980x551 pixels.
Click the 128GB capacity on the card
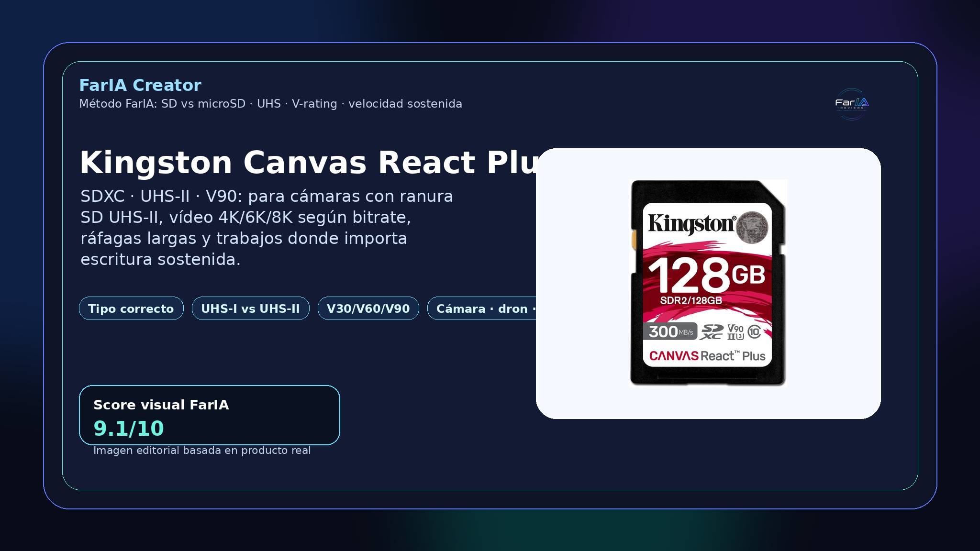point(707,275)
